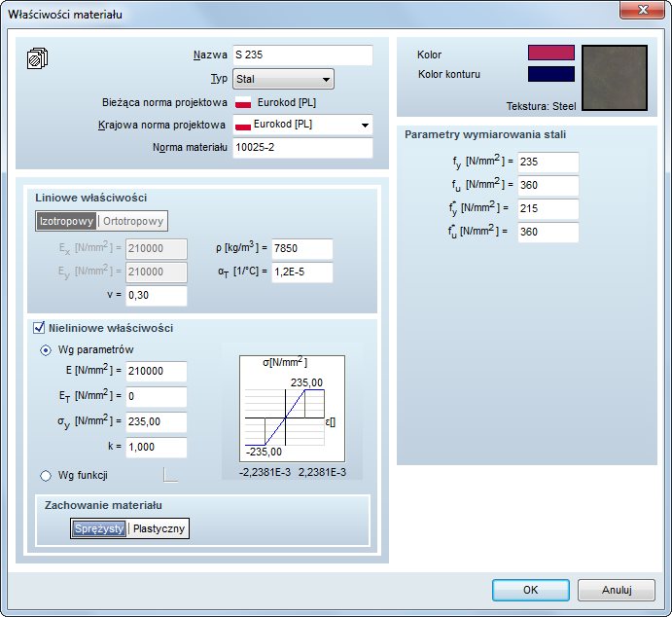This screenshot has height=617, width=672.
Task: Choose Sprężysty material behavior
Action: 99,528
